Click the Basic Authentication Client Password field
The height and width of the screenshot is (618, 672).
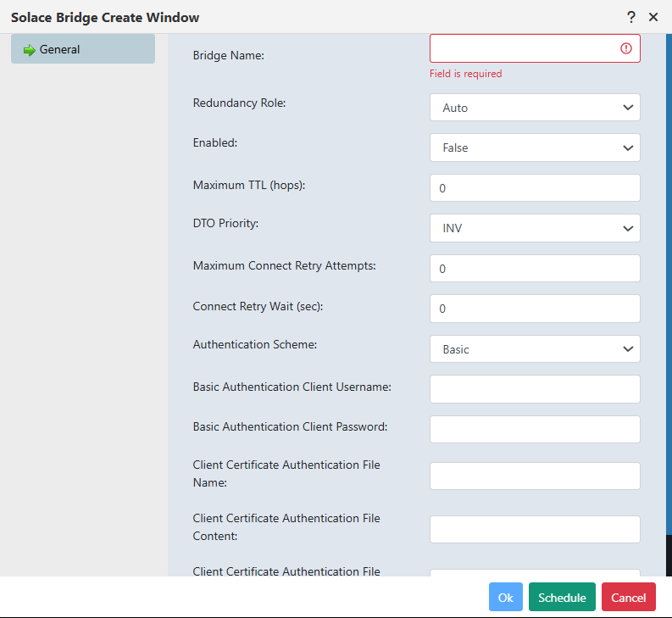535,429
